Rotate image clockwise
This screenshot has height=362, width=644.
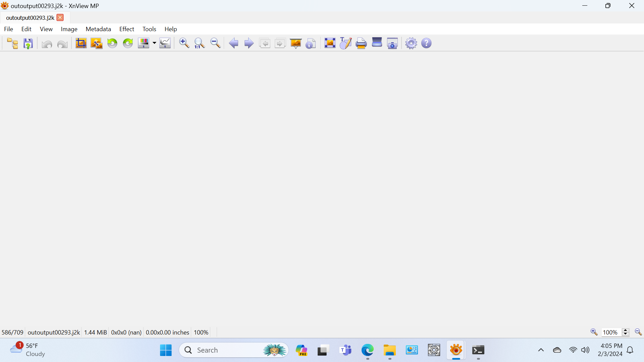point(128,43)
